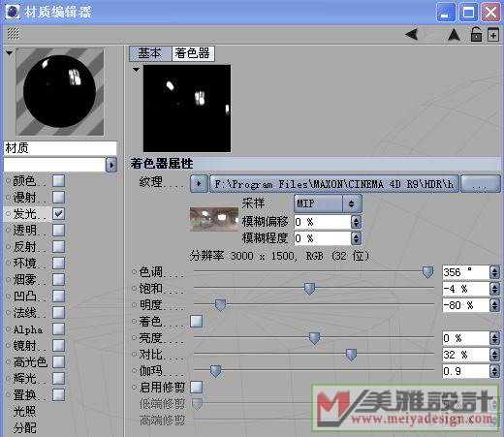Click the arrow button beside texture path
The height and width of the screenshot is (437, 504).
199,184
